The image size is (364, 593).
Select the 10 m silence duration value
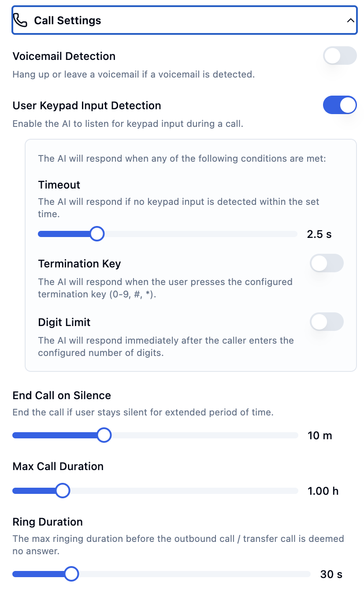[x=319, y=435]
